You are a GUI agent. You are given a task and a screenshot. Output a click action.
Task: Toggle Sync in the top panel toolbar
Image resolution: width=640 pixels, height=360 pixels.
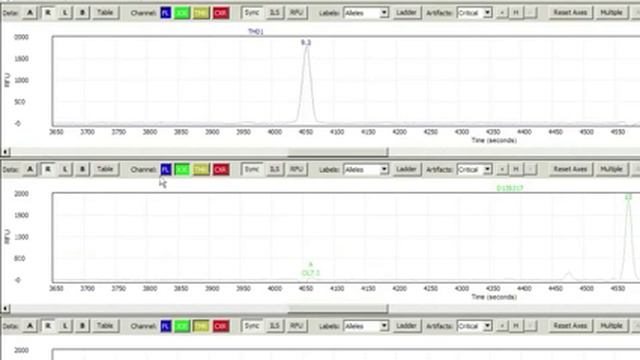[x=252, y=13]
